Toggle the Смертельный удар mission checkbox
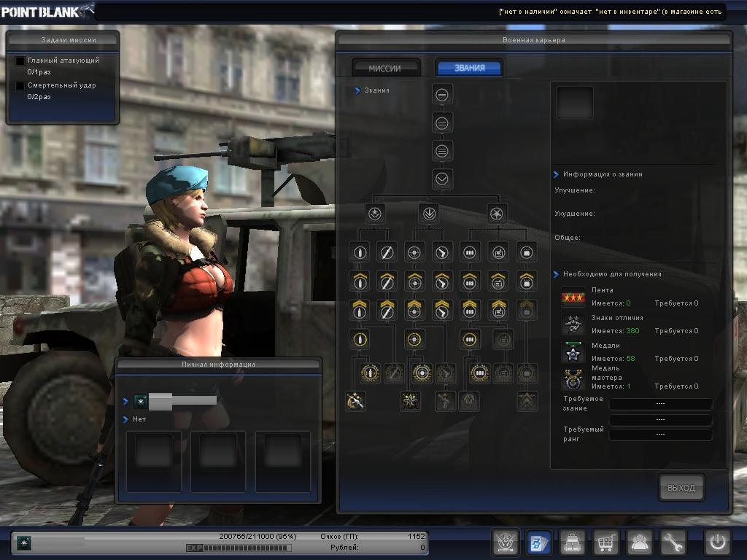This screenshot has height=560, width=747. point(20,86)
